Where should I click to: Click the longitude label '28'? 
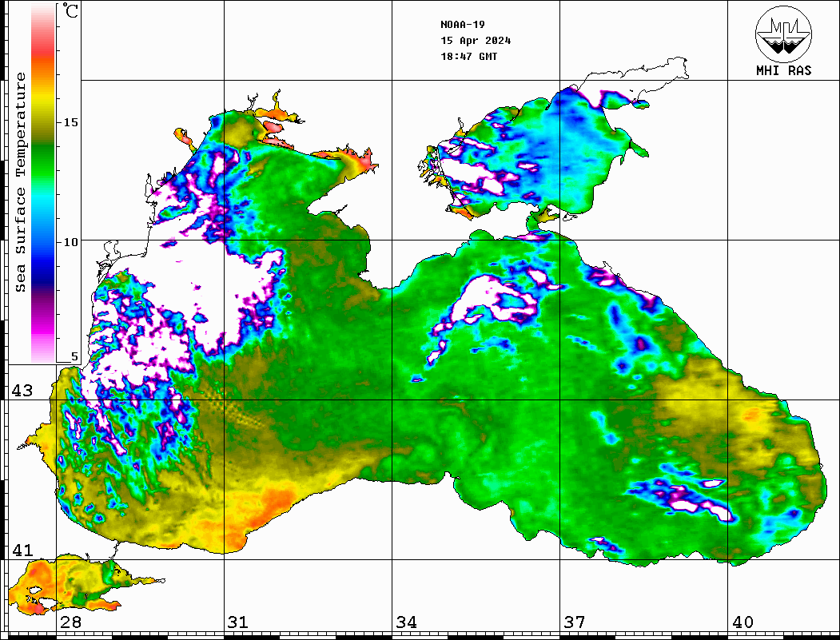(x=70, y=622)
